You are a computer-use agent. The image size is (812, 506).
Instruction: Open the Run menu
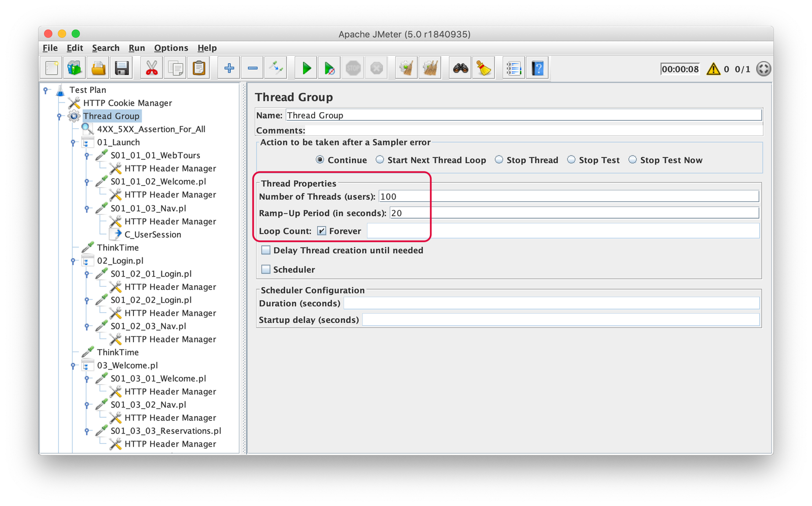pyautogui.click(x=137, y=48)
